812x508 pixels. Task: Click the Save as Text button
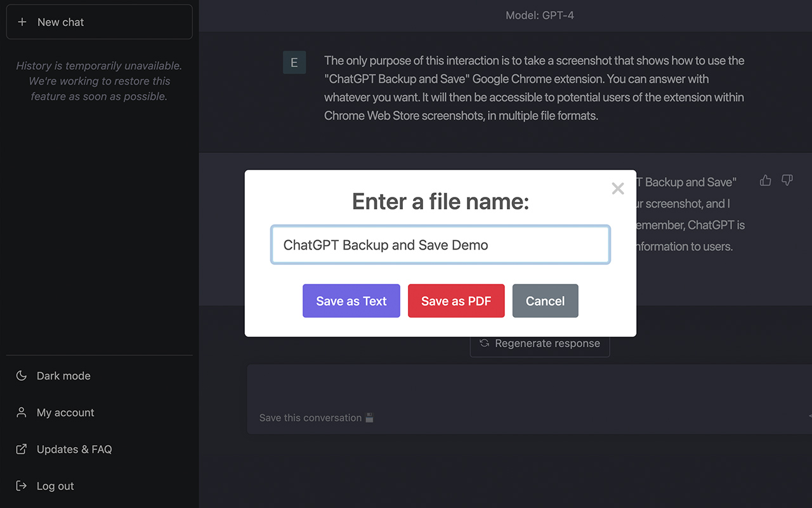point(351,301)
